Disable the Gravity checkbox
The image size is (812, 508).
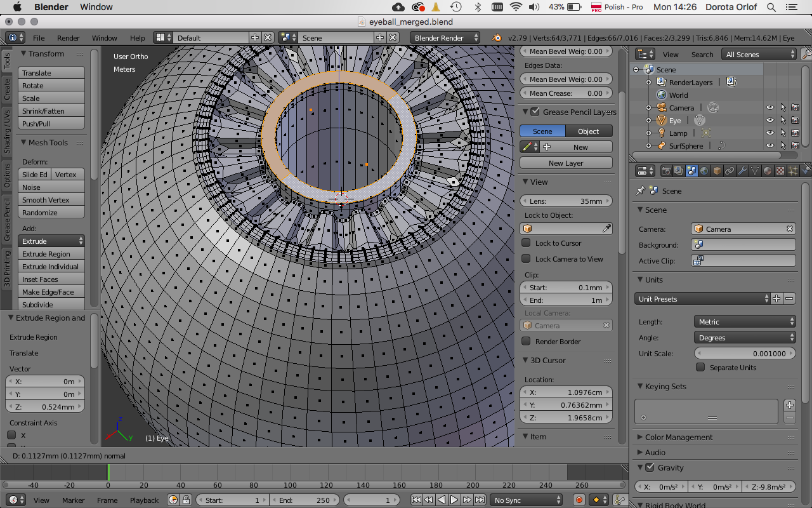tap(650, 468)
